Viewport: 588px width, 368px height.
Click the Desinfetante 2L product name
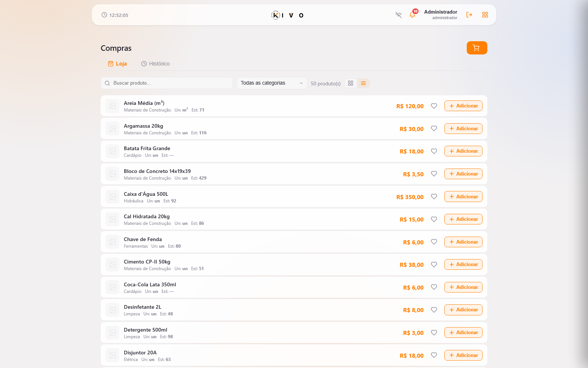tap(143, 307)
